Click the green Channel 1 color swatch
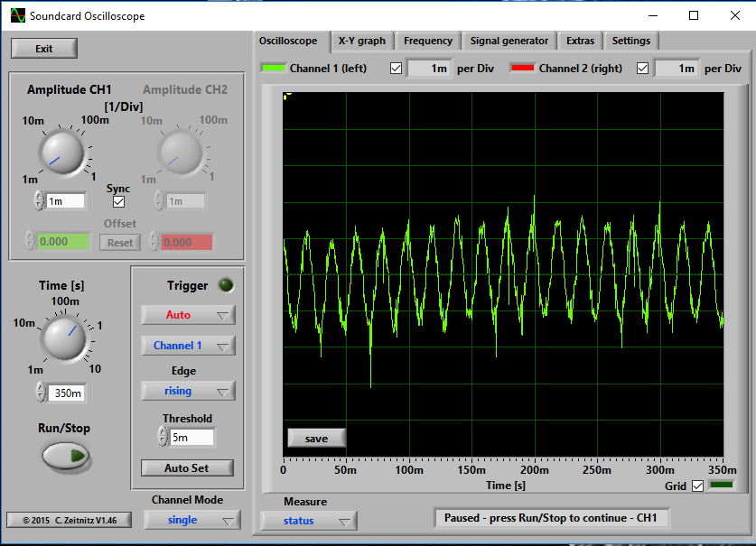The width and height of the screenshot is (756, 546). pos(273,69)
